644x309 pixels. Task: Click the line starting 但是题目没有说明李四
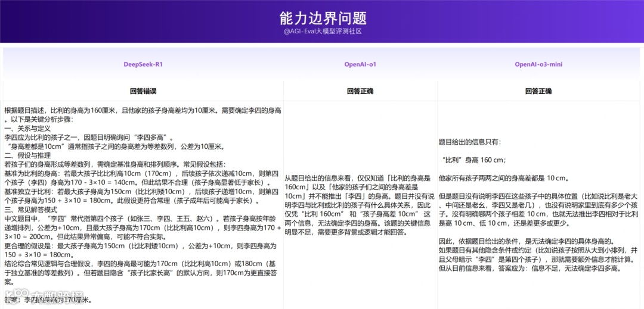(x=539, y=196)
